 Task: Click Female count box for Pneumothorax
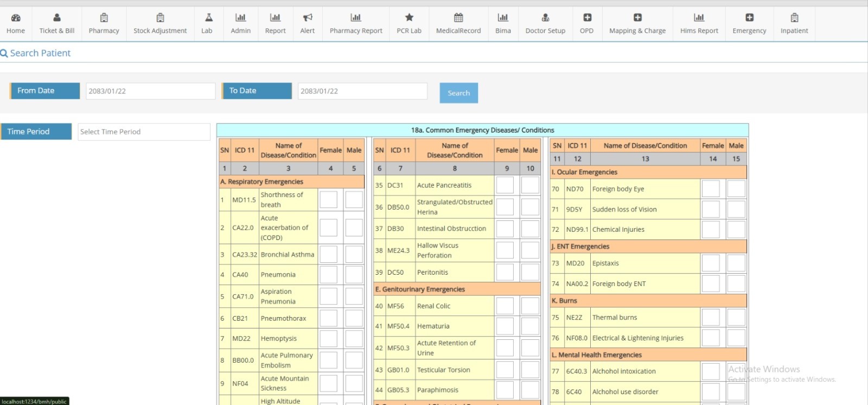[328, 318]
